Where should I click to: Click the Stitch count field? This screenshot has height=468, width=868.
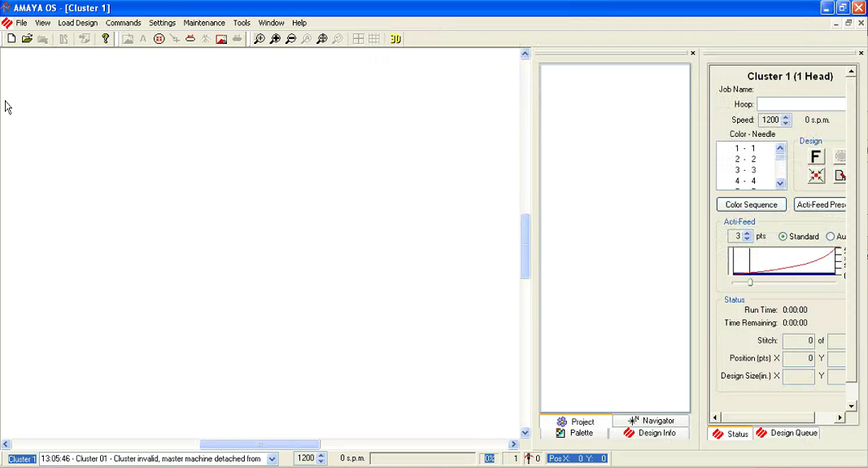(x=798, y=341)
